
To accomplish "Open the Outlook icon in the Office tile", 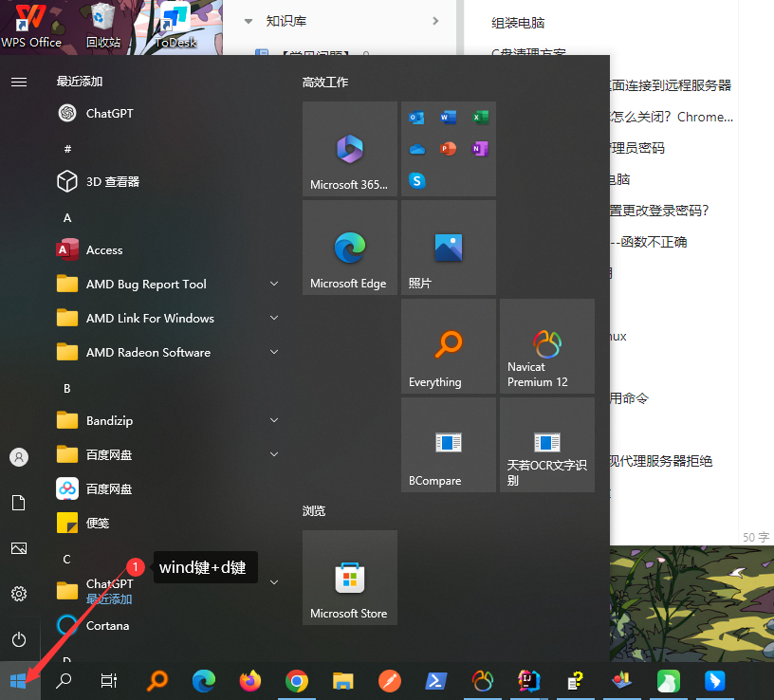I will (x=416, y=118).
